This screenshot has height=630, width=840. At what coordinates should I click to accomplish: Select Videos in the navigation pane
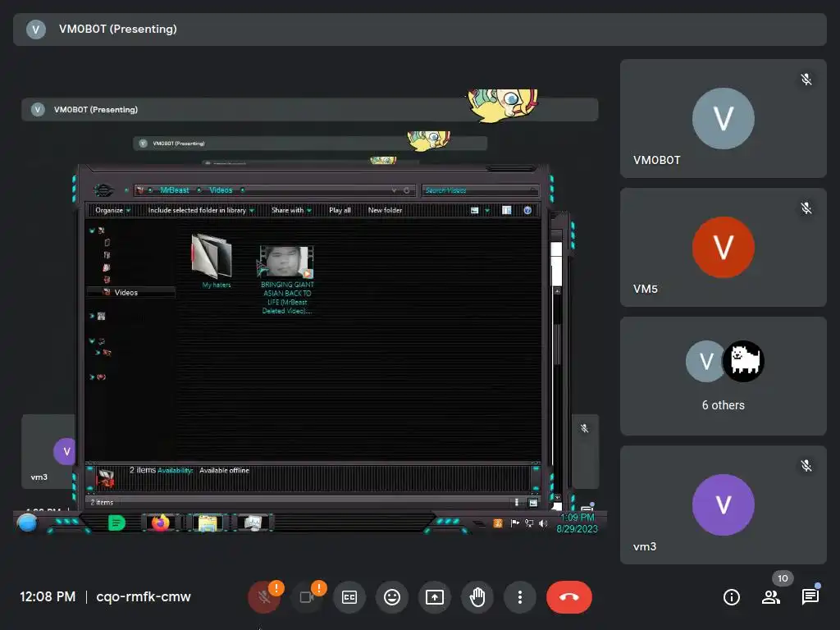[130, 293]
